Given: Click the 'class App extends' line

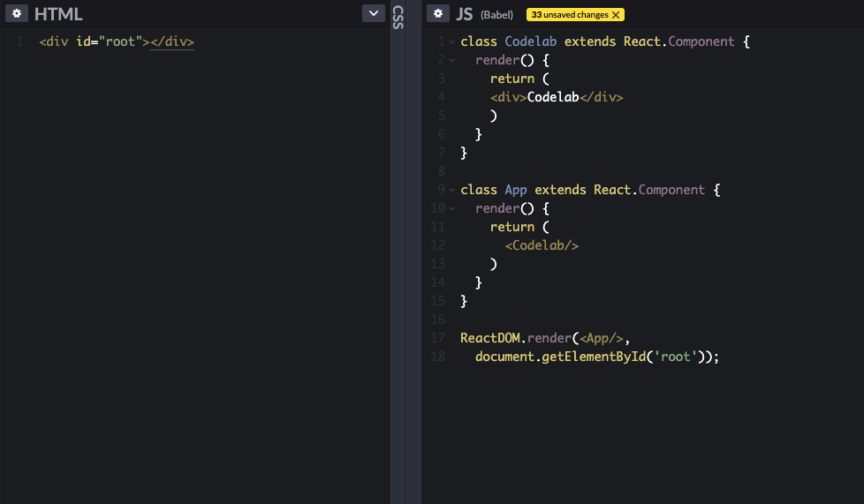Looking at the screenshot, I should (590, 190).
